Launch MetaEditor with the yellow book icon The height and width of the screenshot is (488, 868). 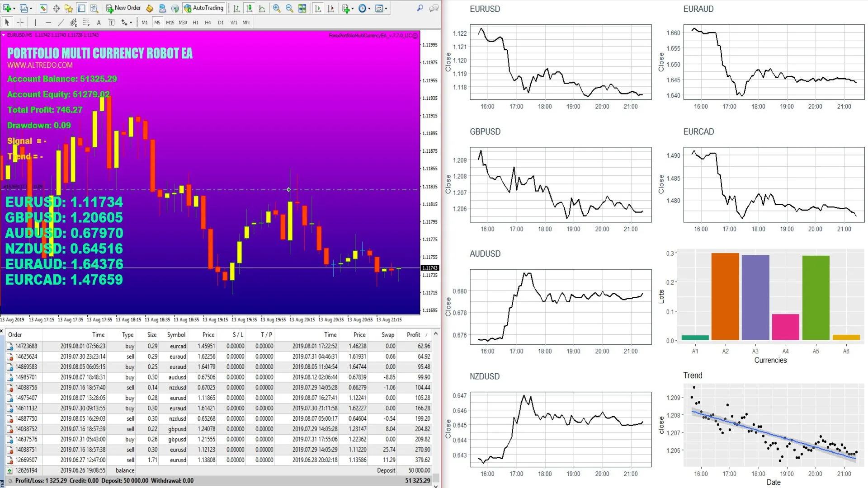point(150,8)
